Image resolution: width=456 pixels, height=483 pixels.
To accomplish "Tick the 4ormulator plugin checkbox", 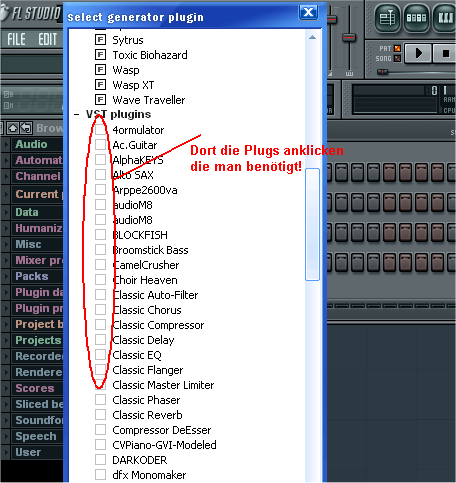I will (100, 130).
